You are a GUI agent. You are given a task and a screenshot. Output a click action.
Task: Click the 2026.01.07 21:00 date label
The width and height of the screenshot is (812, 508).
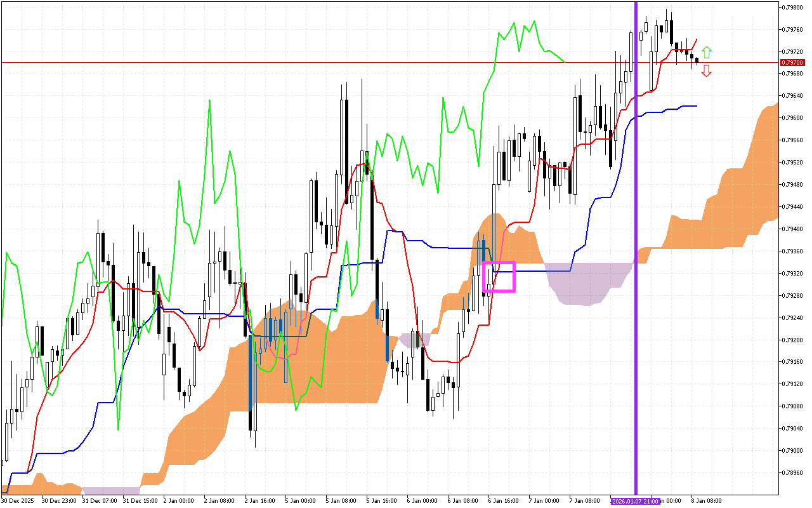636,501
